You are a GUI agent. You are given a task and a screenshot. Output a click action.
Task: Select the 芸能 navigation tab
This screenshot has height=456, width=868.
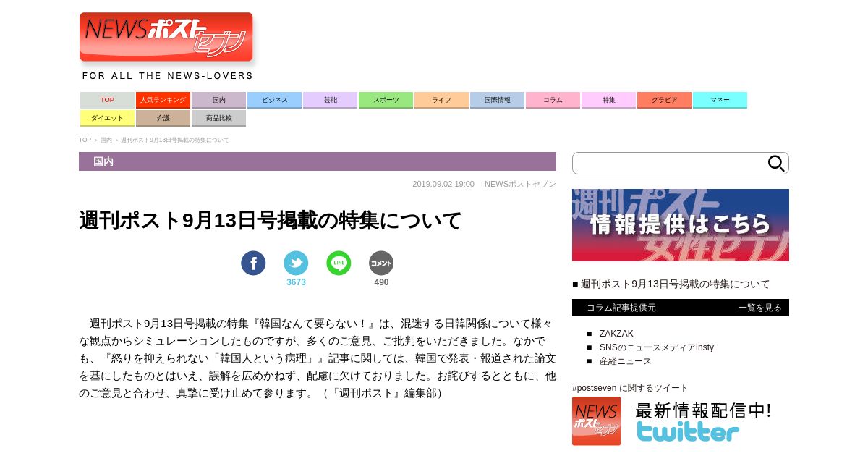[330, 100]
